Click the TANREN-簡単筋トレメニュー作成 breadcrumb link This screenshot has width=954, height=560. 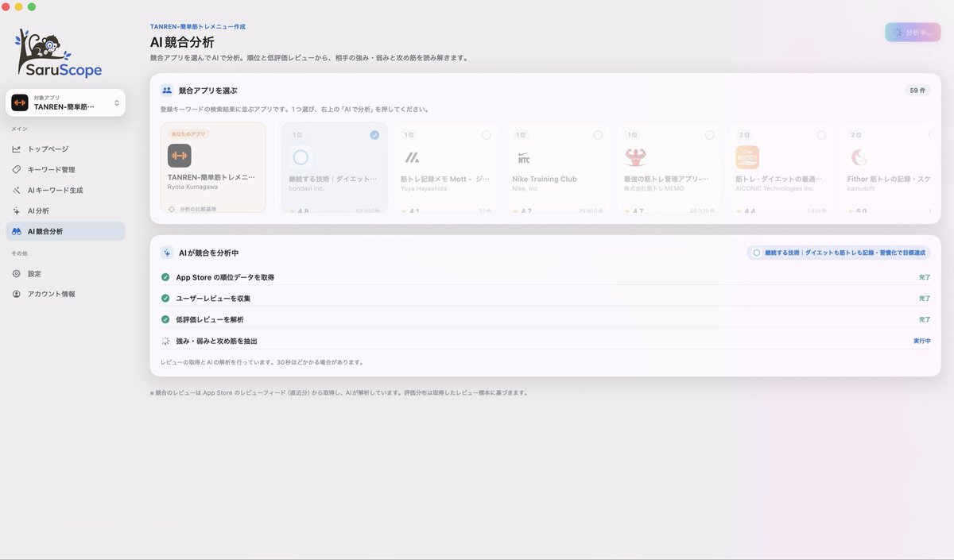(x=198, y=26)
